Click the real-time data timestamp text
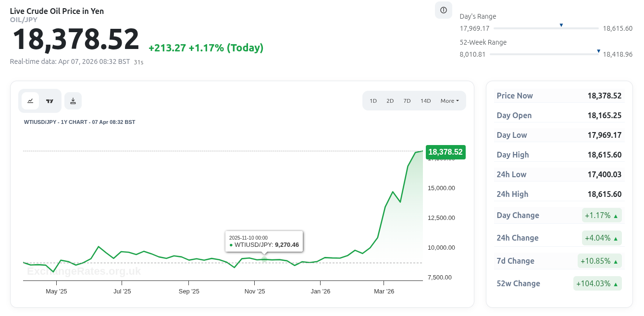The width and height of the screenshot is (644, 316). click(70, 61)
